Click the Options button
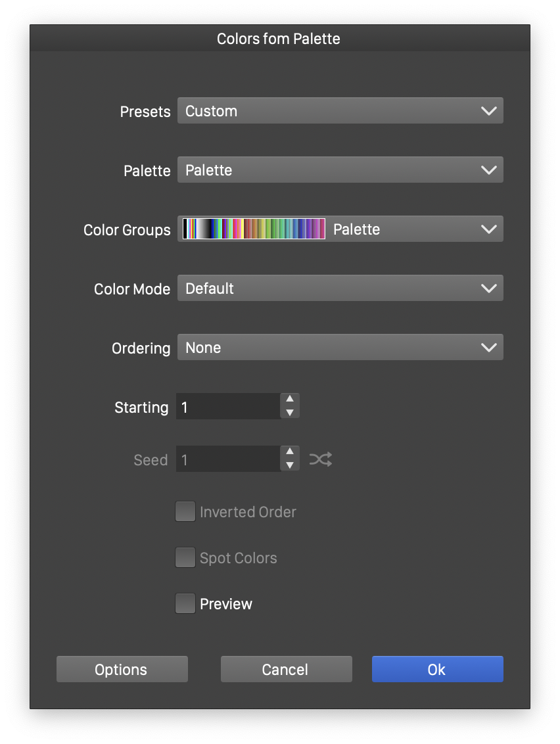Screen dimensions: 560x744 [122, 669]
